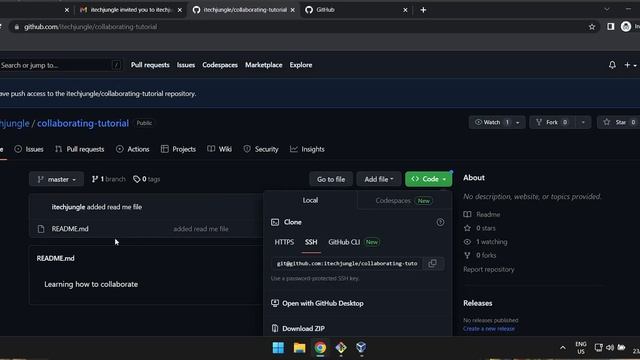
Task: Open with GitHub Desktop
Action: pos(318,303)
